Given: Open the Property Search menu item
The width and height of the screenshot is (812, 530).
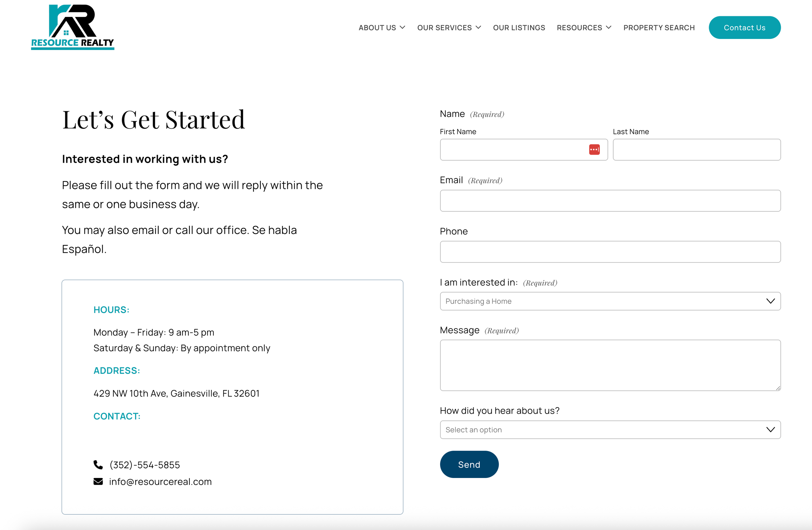Looking at the screenshot, I should point(659,28).
